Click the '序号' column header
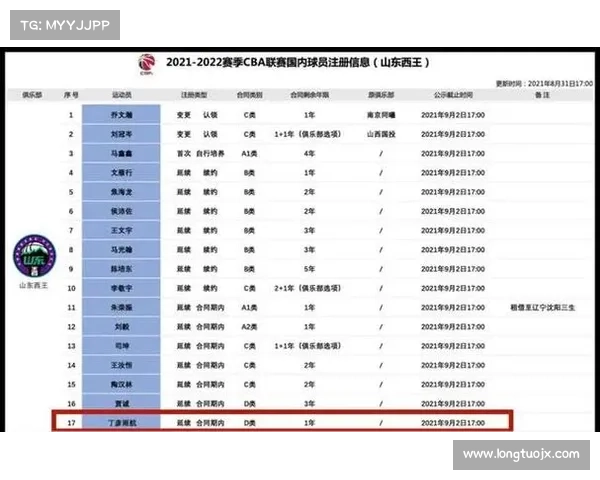Image resolution: width=600 pixels, height=480 pixels. [x=71, y=95]
